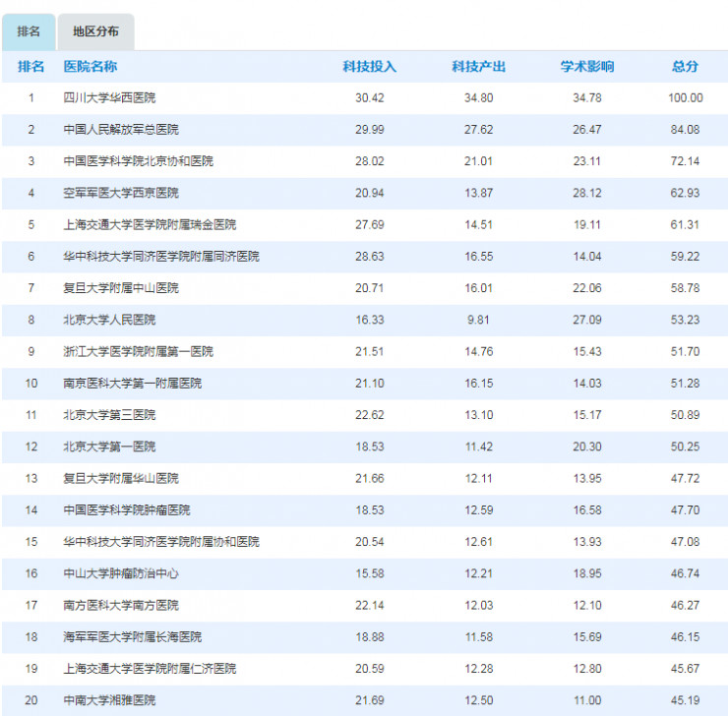Open 南方医科大学南方医院 entry
Image resolution: width=728 pixels, height=716 pixels.
tap(121, 605)
